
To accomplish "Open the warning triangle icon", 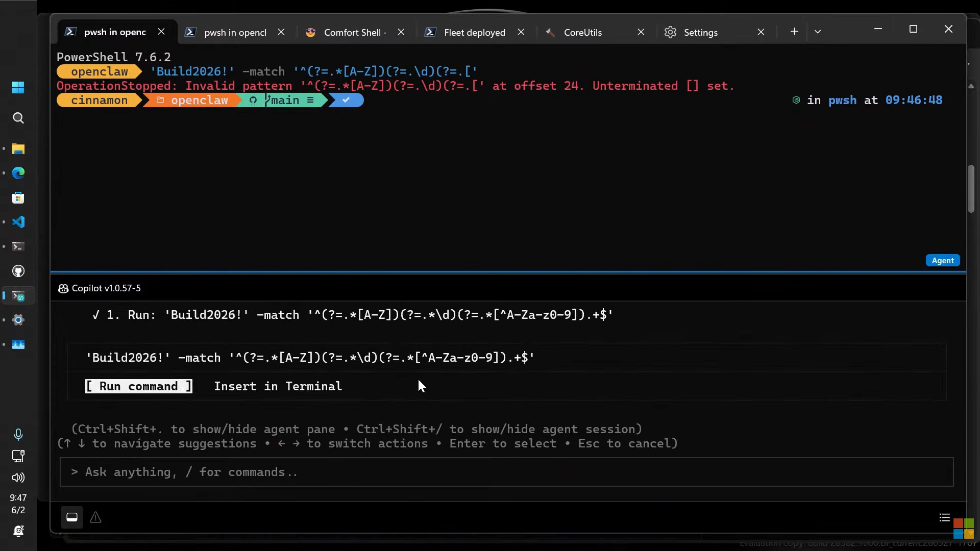I will click(95, 517).
